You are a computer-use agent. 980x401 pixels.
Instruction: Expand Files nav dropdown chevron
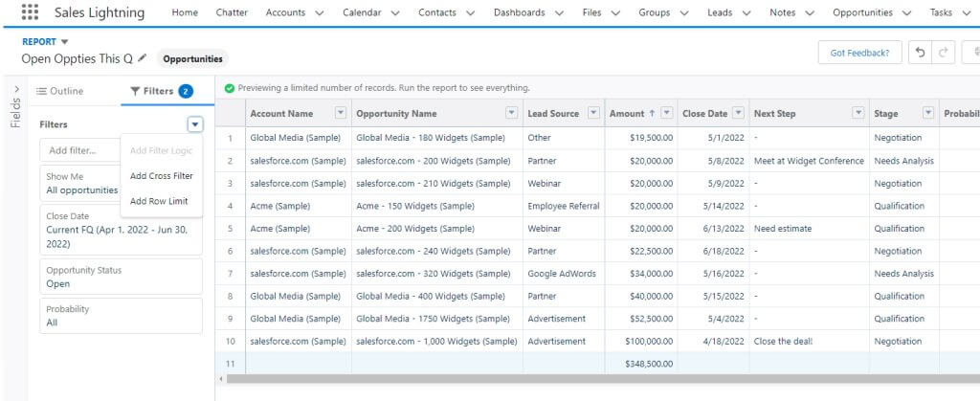[615, 13]
